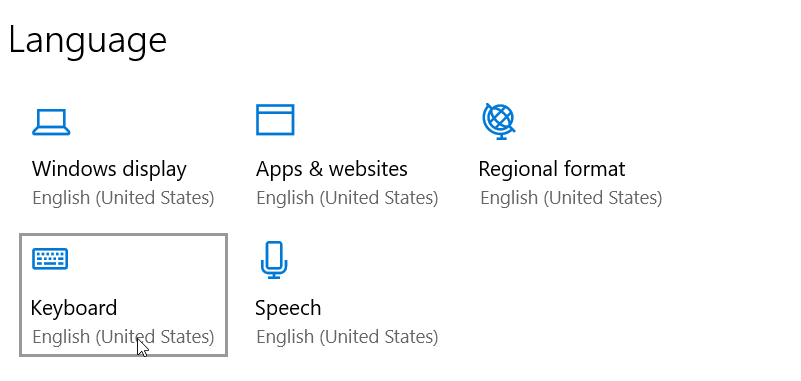The width and height of the screenshot is (801, 381).
Task: Click the blue keyboard icon
Action: (50, 258)
